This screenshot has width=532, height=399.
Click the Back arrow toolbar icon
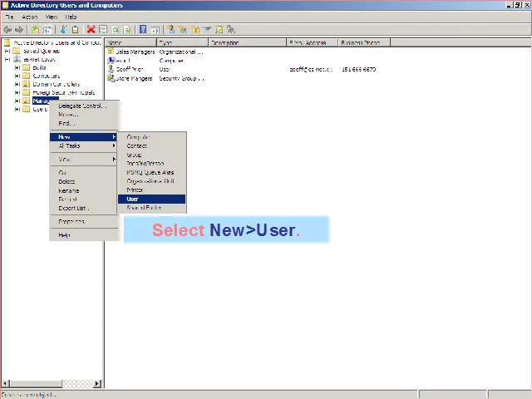click(7, 30)
